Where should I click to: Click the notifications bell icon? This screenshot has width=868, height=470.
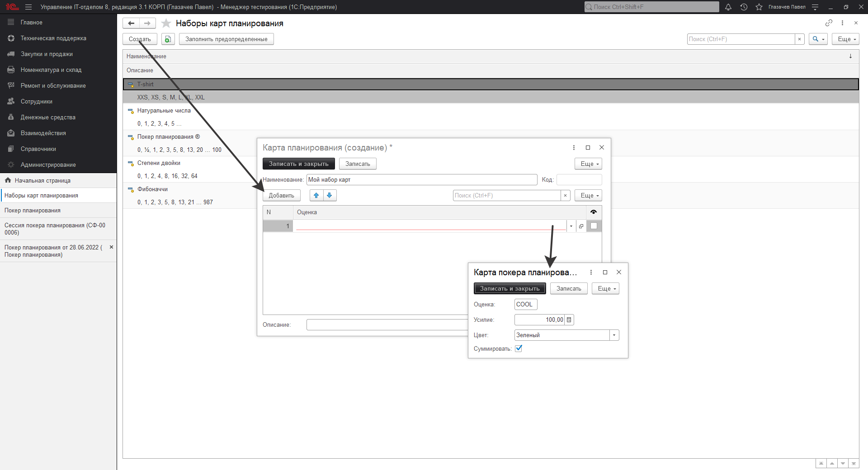click(728, 7)
